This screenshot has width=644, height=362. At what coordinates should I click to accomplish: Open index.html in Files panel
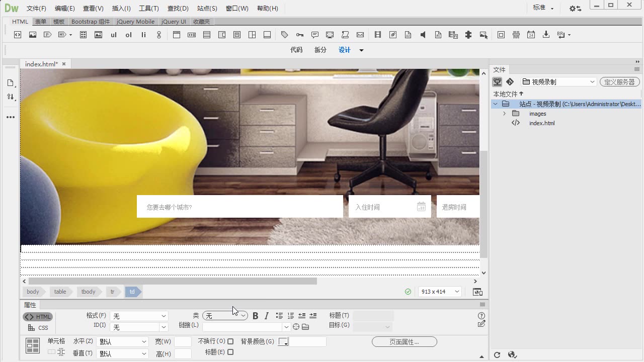tap(542, 123)
